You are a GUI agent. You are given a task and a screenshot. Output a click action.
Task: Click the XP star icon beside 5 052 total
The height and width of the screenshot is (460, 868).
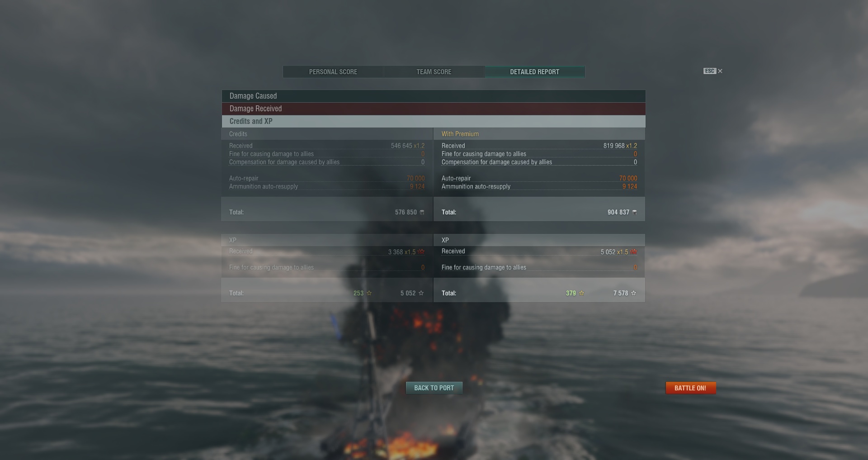[421, 293]
